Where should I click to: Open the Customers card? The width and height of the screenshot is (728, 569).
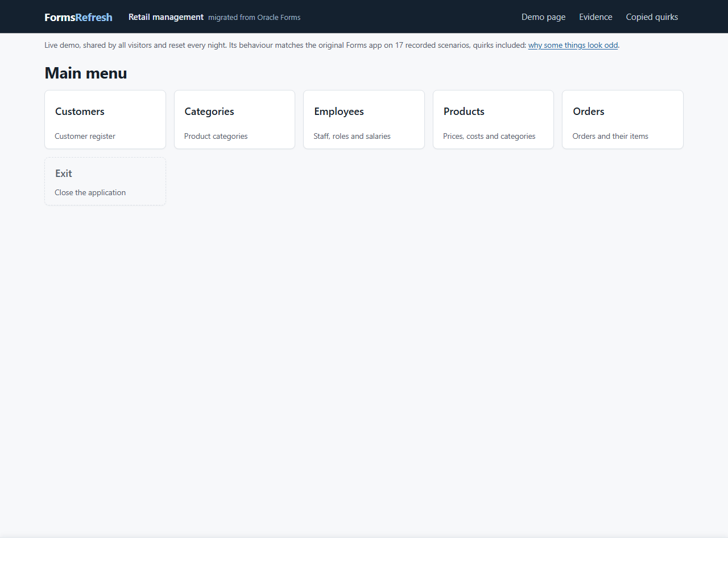105,119
